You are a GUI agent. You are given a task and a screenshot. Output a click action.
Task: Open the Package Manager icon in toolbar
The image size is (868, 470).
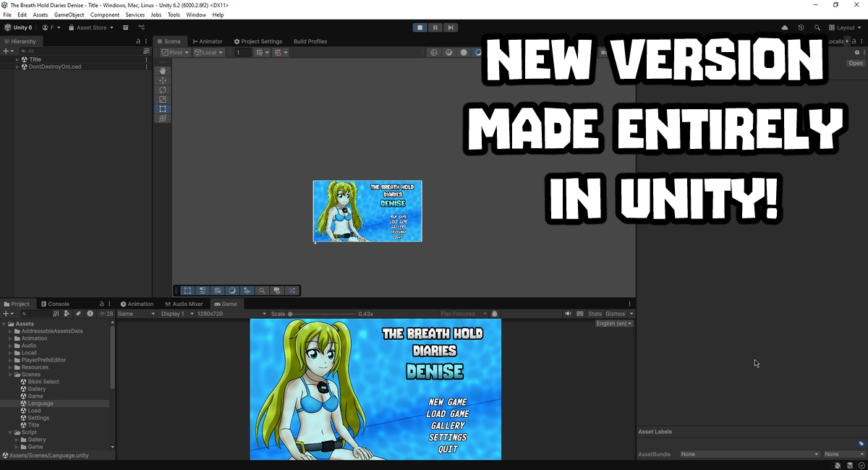pyautogui.click(x=125, y=27)
